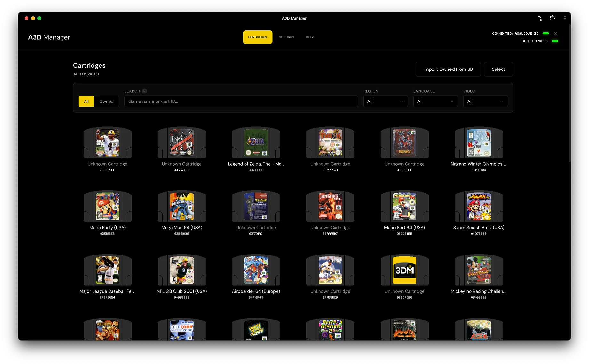Expand the Video filter dropdown
This screenshot has height=364, width=589.
(485, 101)
